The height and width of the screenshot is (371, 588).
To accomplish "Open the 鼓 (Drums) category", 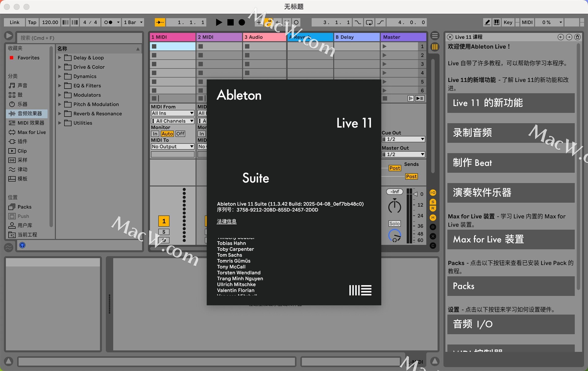I will [20, 95].
